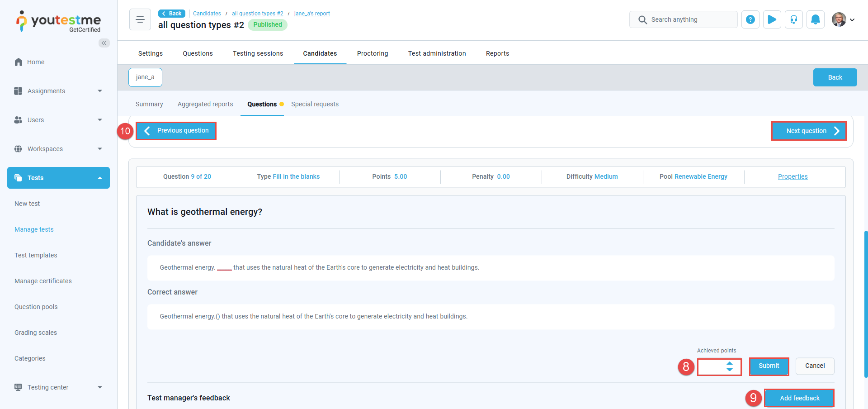Cancel the points entry
This screenshot has height=409, width=868.
[x=815, y=366]
